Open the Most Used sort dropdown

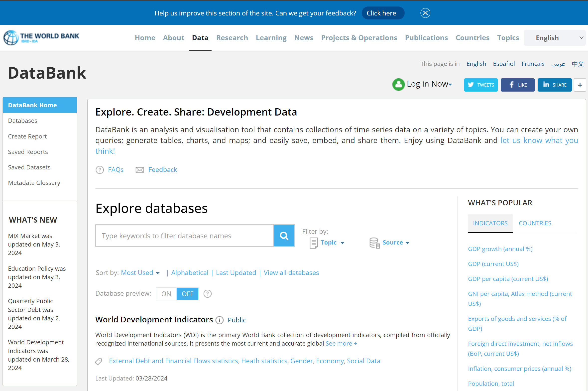(x=140, y=273)
